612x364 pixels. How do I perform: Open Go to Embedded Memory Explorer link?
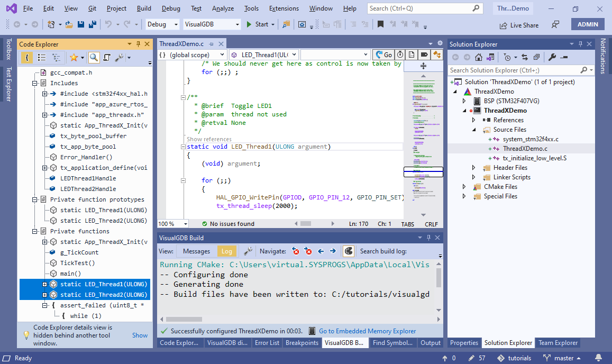coord(367,331)
